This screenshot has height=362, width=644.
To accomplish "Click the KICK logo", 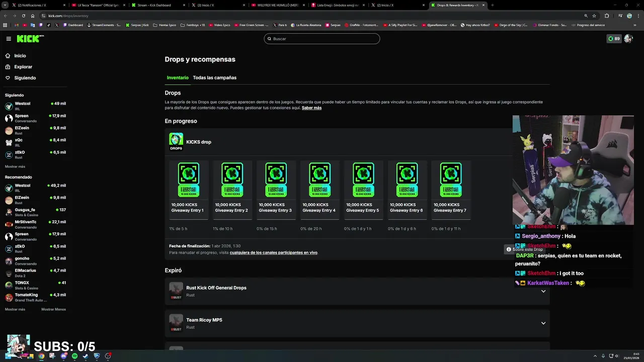I will point(29,39).
